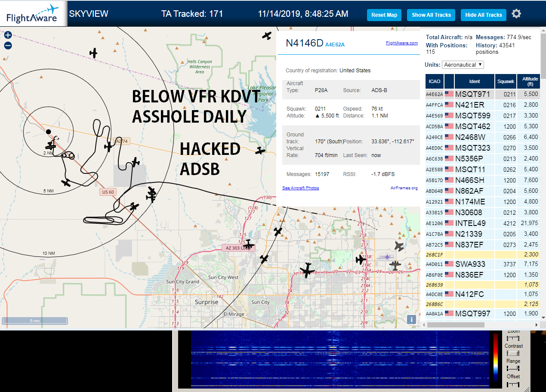Viewport: 546px width, 392px height.
Task: Click the N4146D registration heading
Action: click(x=304, y=43)
